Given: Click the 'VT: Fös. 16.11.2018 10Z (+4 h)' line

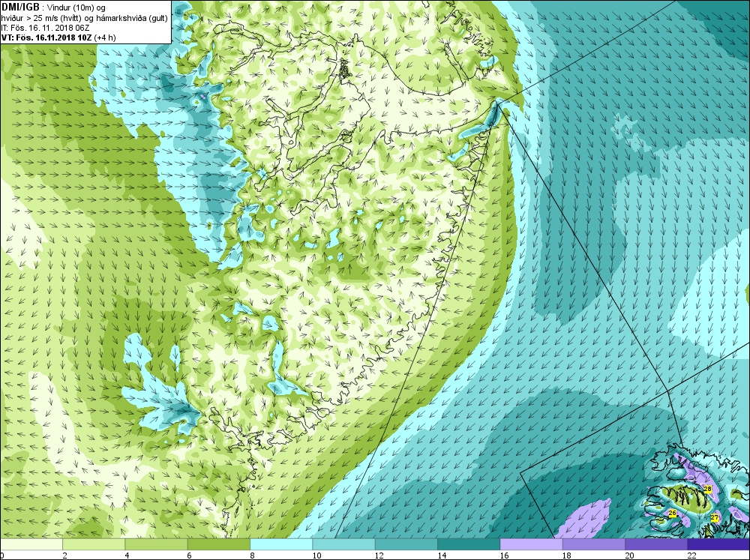Looking at the screenshot, I should pos(58,37).
